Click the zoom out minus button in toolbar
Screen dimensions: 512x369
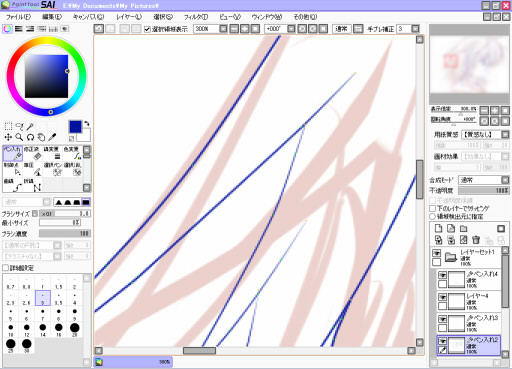[235, 29]
